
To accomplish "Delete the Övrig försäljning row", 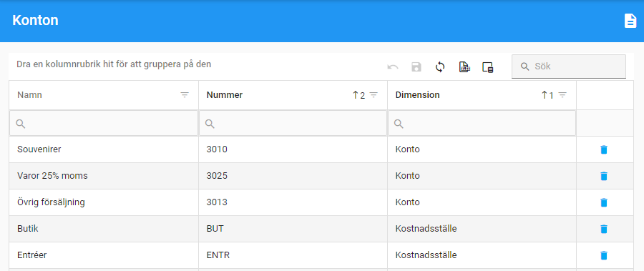I will 603,202.
